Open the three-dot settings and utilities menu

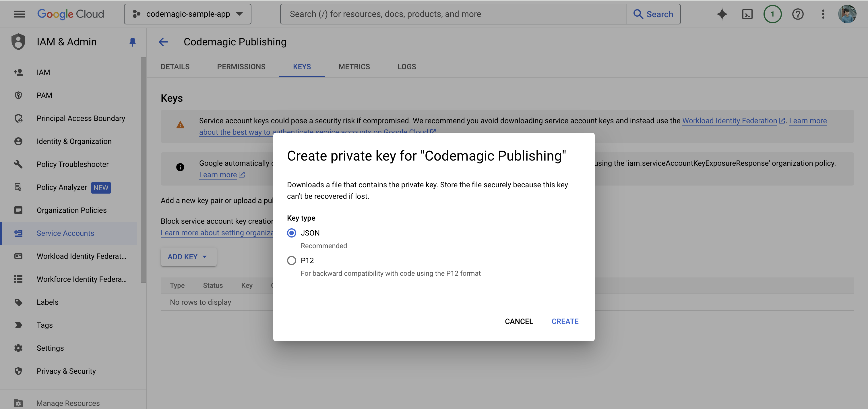point(823,14)
